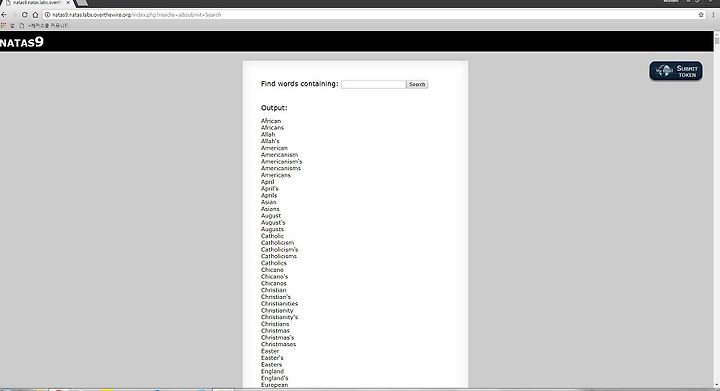720x391 pixels.
Task: Select the word 'Chicanos' in output
Action: click(x=274, y=284)
